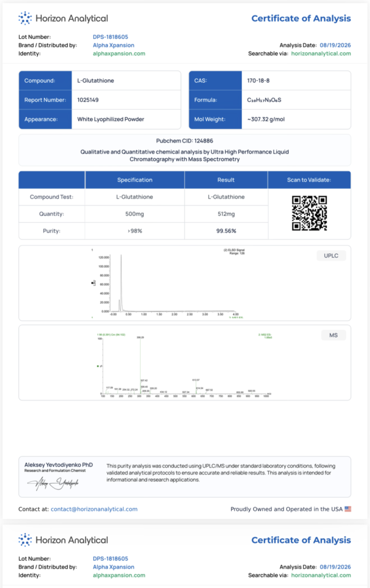Click the Research and Formulation Chemist title
Screen dimensions: 370x588
[55, 471]
